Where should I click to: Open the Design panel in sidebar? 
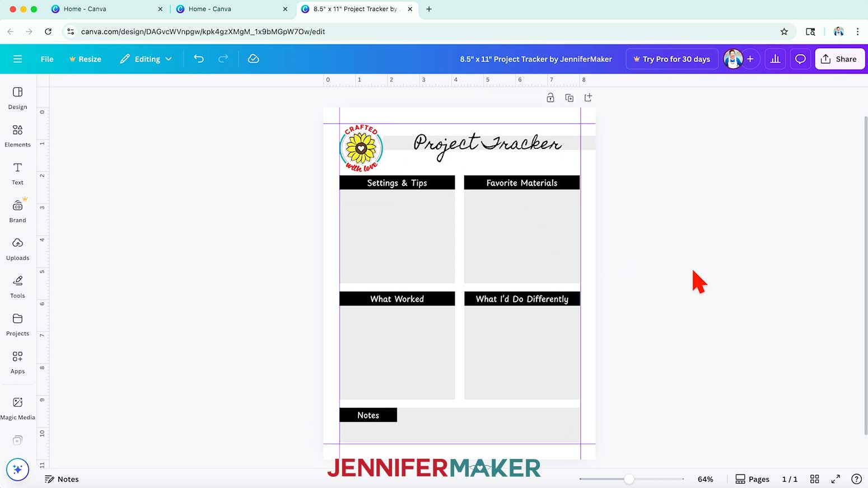(x=17, y=98)
